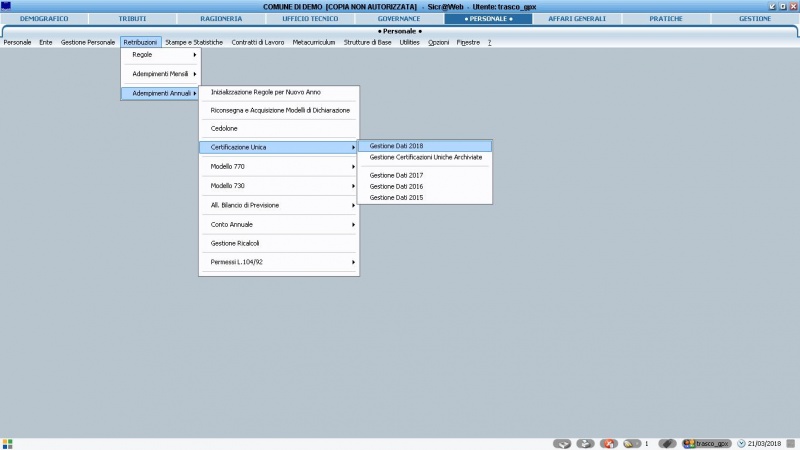Open Stampe e Statistiche menu
This screenshot has width=800, height=450.
click(194, 42)
